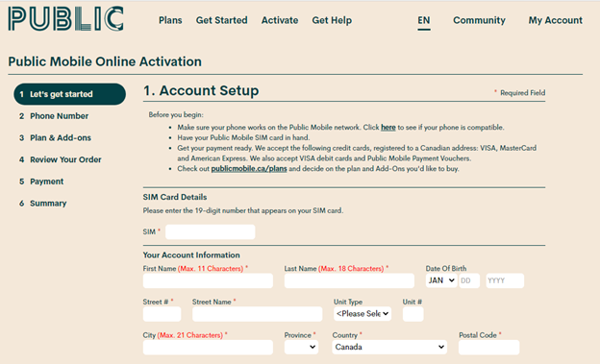Open My Account

(555, 20)
